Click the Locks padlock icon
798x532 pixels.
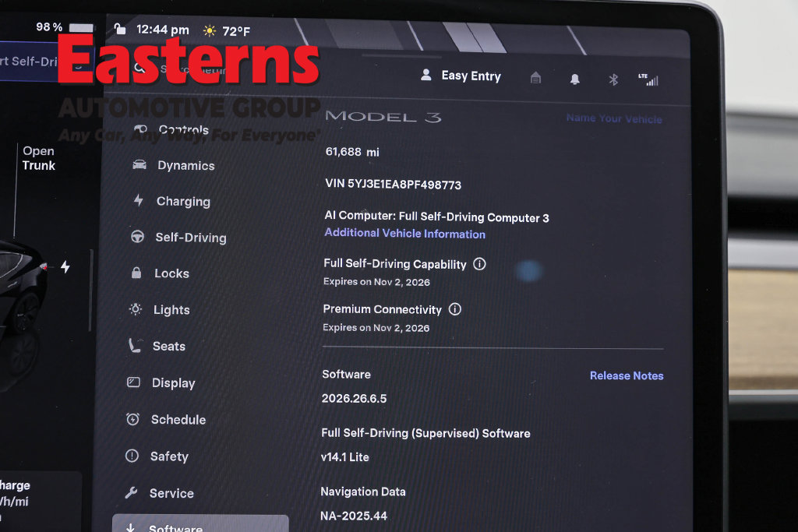click(136, 273)
